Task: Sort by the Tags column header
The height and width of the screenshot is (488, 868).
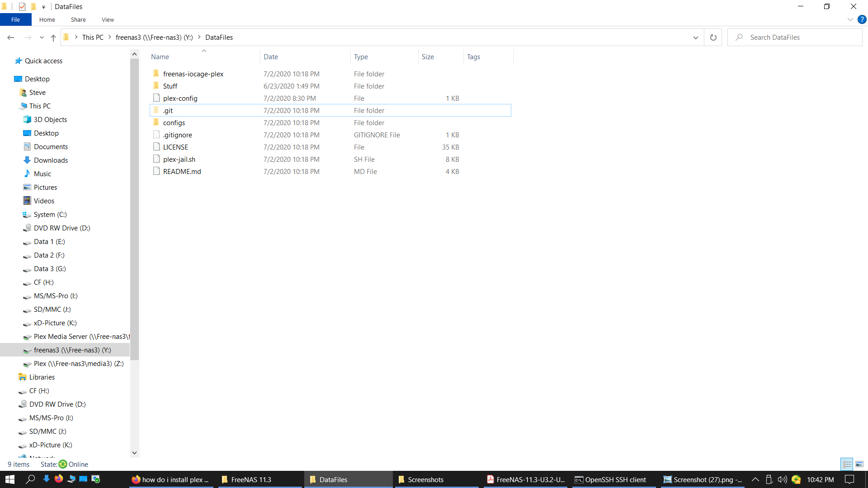Action: click(488, 57)
